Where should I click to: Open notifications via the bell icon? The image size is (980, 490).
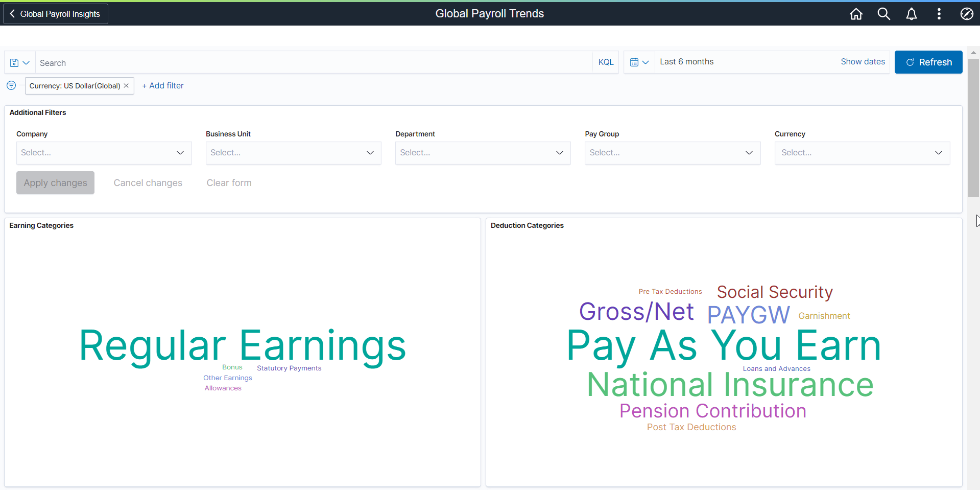(x=912, y=14)
